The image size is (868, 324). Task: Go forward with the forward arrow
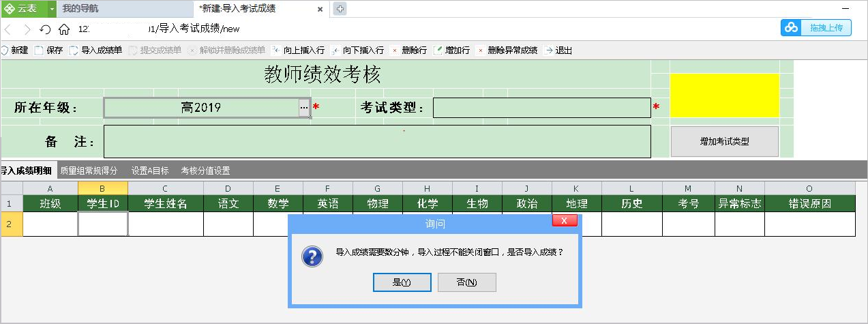(27, 29)
